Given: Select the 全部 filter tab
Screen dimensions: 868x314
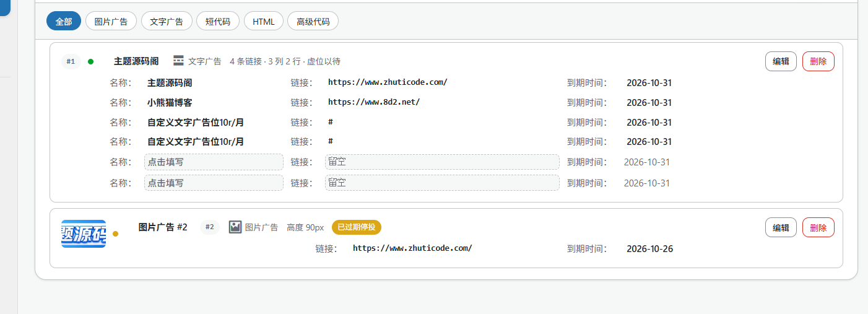Looking at the screenshot, I should pos(64,21).
